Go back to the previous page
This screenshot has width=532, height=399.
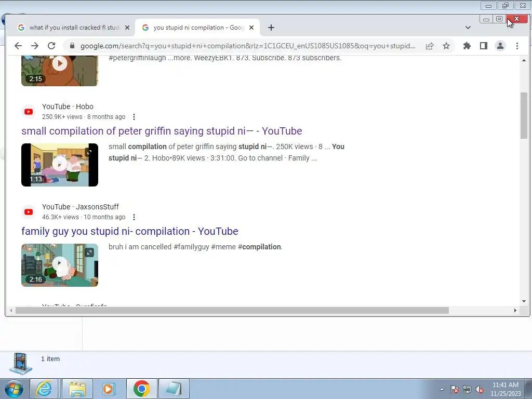point(18,46)
